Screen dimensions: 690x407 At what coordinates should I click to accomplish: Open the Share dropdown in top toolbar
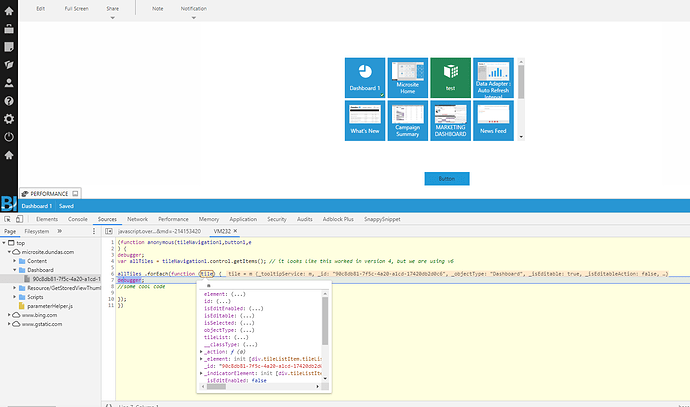tap(113, 12)
